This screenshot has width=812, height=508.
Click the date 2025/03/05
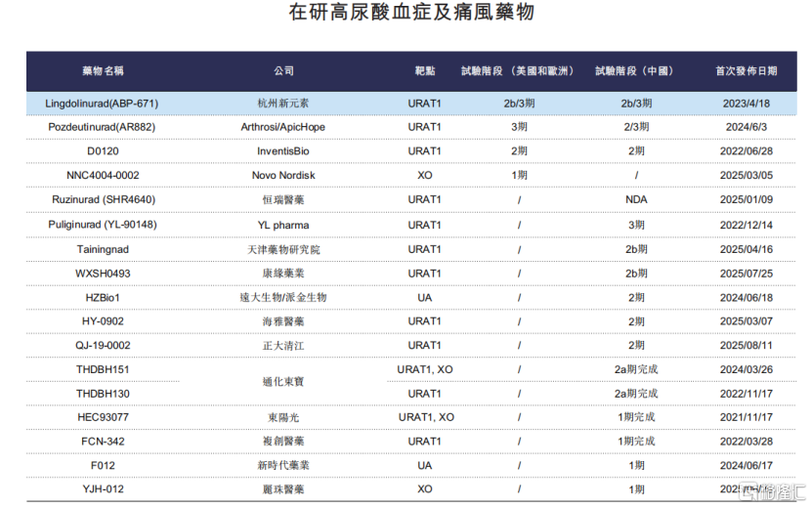[x=747, y=176]
